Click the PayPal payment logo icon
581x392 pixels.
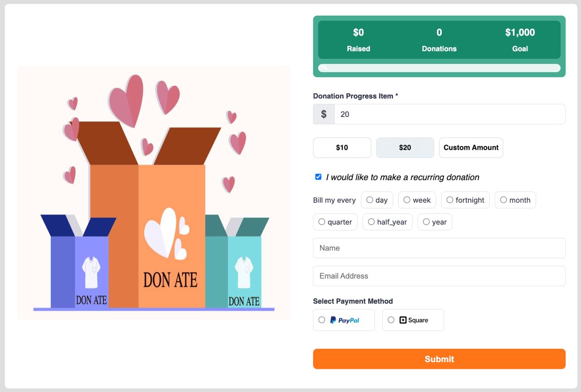pyautogui.click(x=345, y=320)
